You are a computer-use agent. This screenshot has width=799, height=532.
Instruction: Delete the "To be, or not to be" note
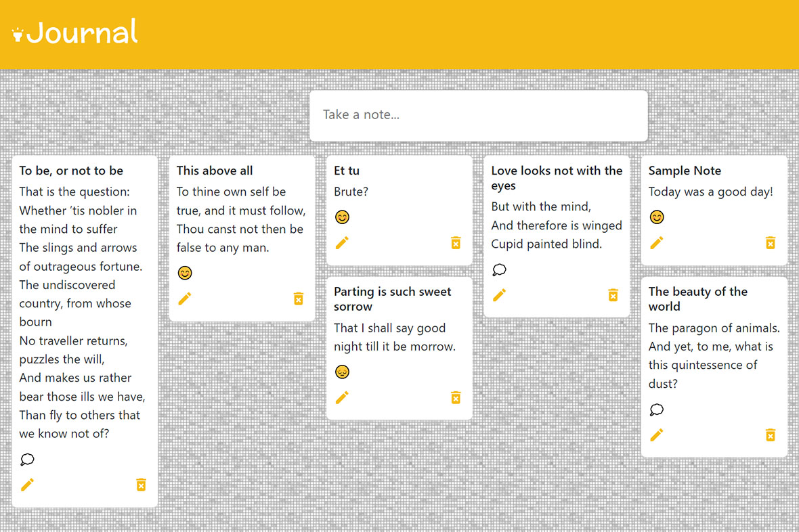point(141,485)
